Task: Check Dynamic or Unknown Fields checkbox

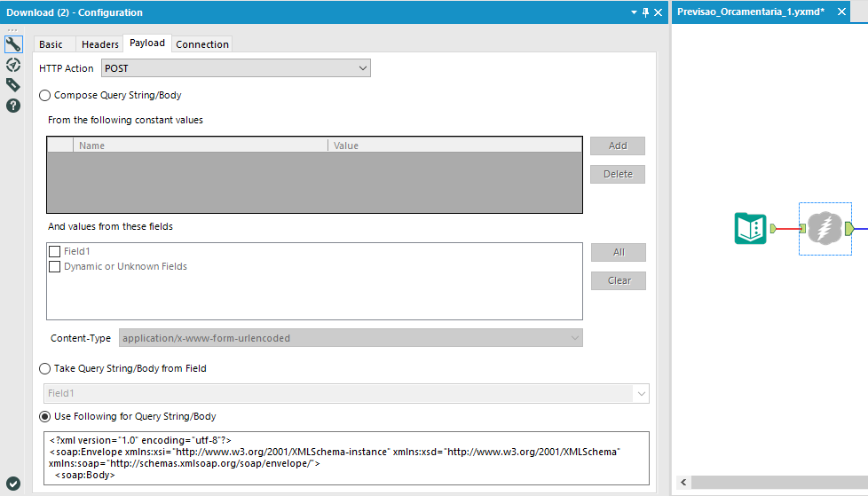Action: point(54,267)
